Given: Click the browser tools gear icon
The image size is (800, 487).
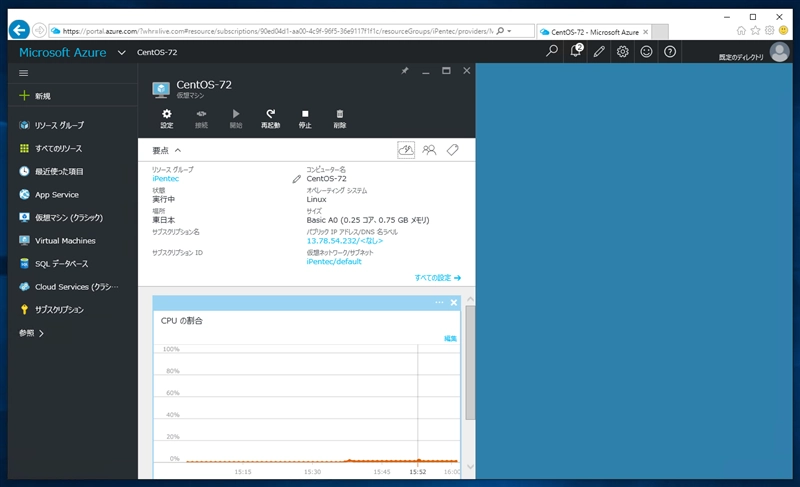Looking at the screenshot, I should coord(769,31).
